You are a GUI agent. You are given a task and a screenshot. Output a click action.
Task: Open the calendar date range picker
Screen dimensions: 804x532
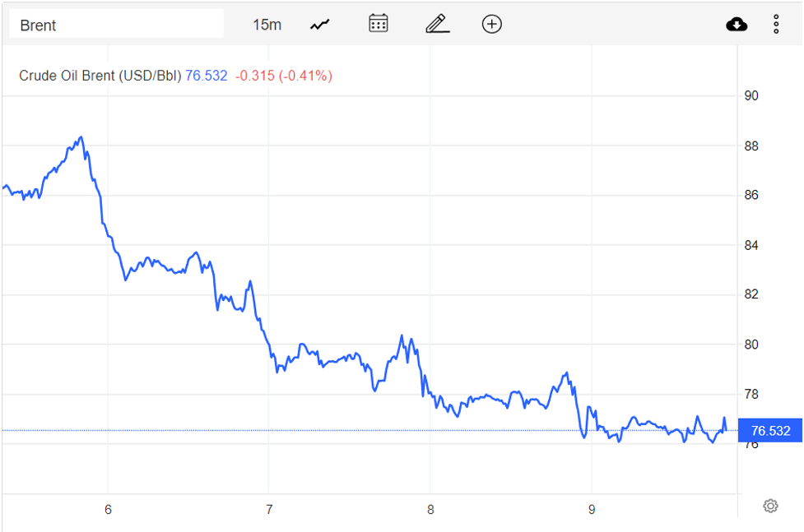click(379, 24)
